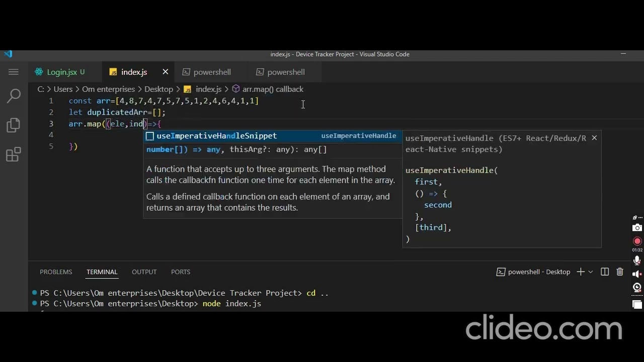Open the Explorer files view

pos(14,125)
